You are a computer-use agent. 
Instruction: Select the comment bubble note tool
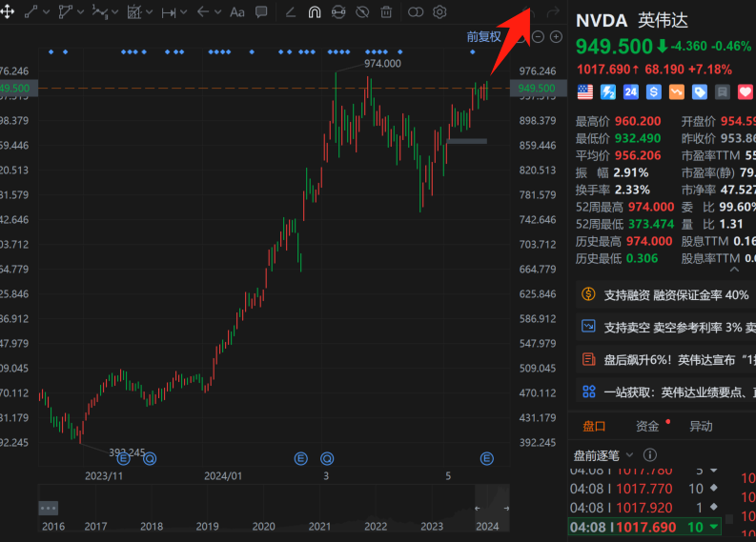click(x=261, y=12)
